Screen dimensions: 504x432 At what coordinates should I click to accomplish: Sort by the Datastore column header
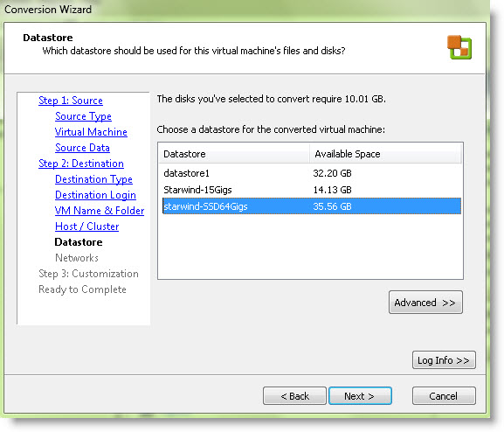(234, 154)
